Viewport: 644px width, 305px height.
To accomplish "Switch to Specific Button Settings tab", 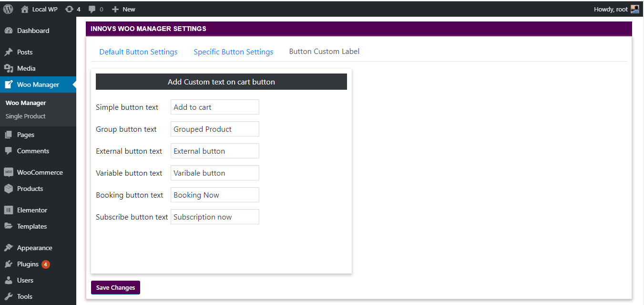I will tap(234, 52).
